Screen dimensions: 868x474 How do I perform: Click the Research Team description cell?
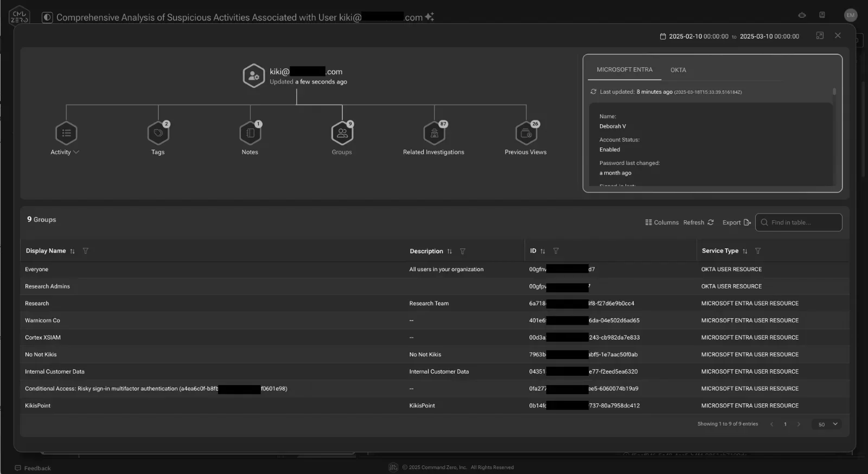pyautogui.click(x=429, y=304)
